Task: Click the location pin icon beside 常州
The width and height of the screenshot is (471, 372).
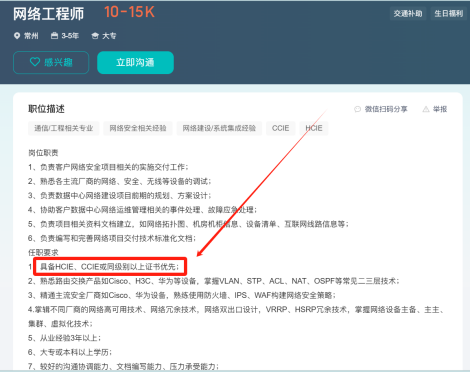Action: tap(17, 36)
